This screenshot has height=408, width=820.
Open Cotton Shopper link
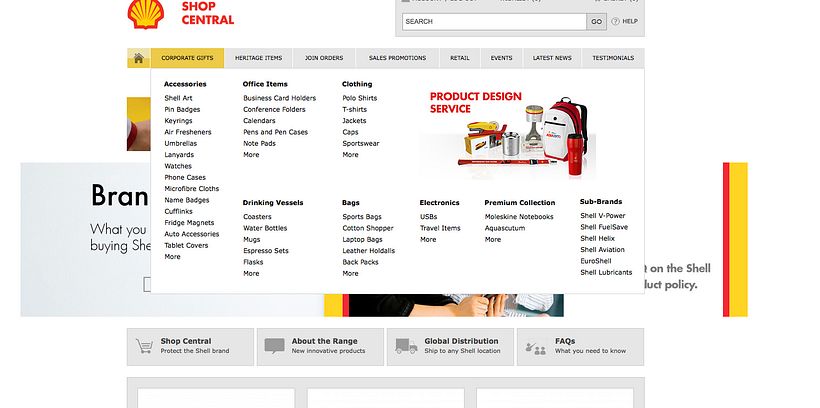pyautogui.click(x=368, y=229)
